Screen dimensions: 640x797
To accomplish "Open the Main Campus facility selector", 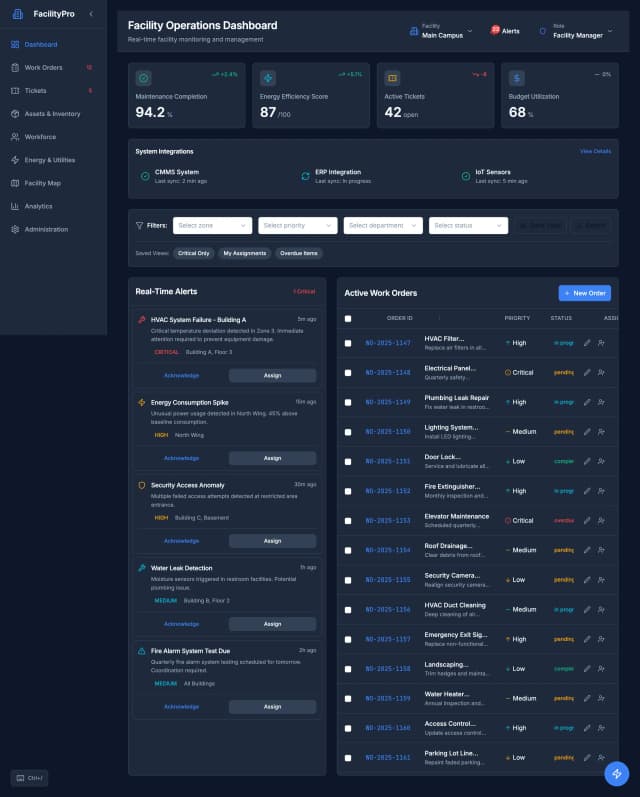I will [x=436, y=31].
